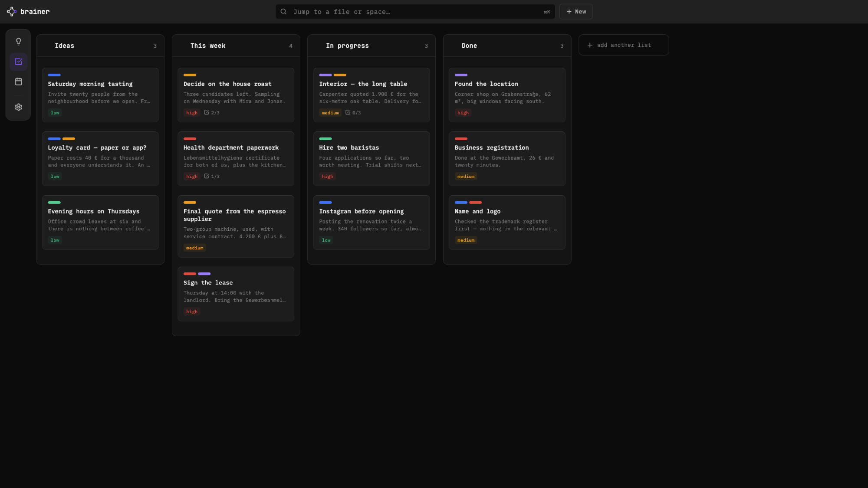Click the This week list header
This screenshot has width=868, height=488.
(236, 46)
